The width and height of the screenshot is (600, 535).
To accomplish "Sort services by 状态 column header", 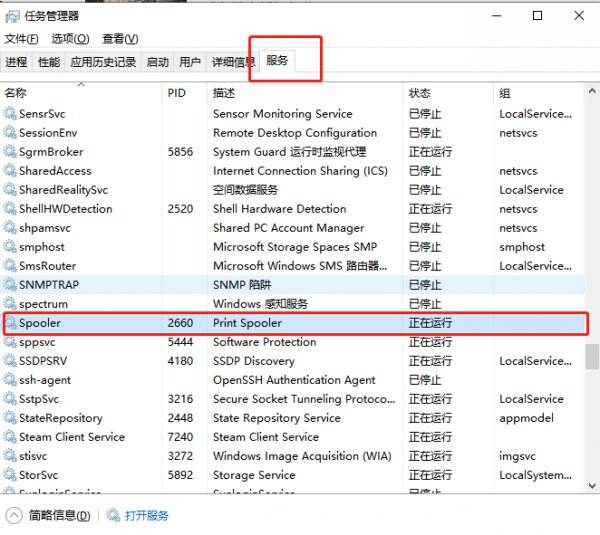I will [x=420, y=93].
